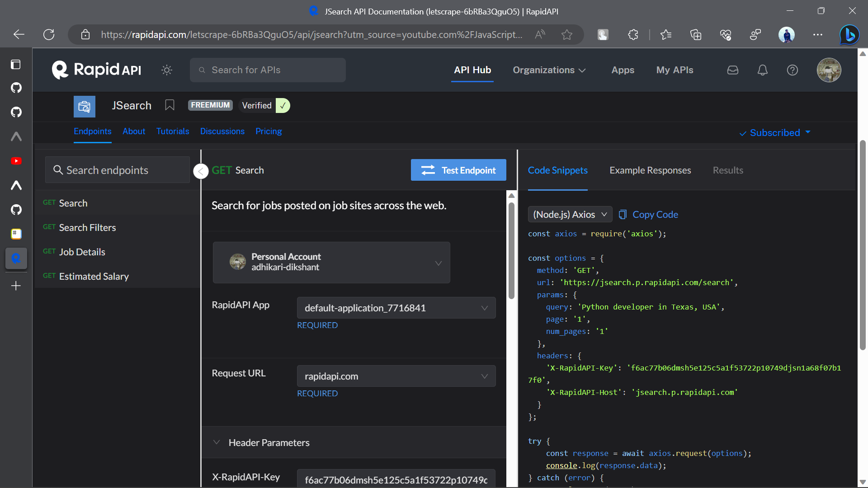This screenshot has height=488, width=868.
Task: Collapse the Header Parameters section
Action: tap(217, 442)
